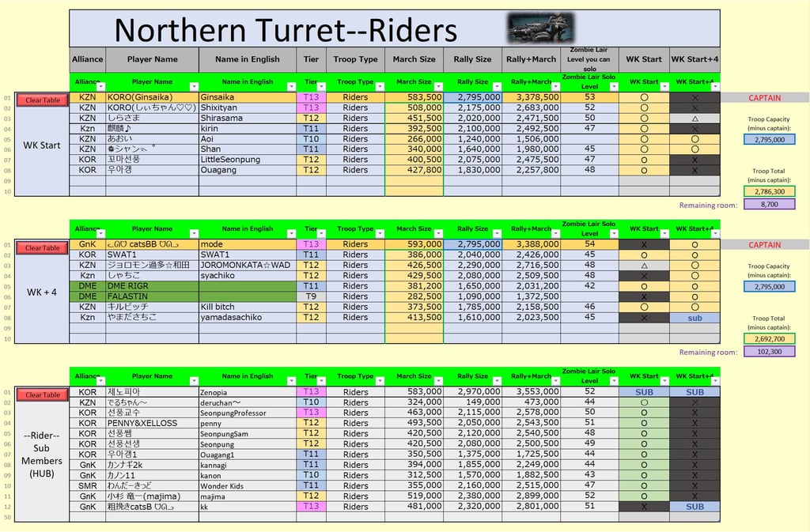Select rally+march cell 3,553,000
Image resolution: width=810 pixels, height=532 pixels.
(531, 392)
